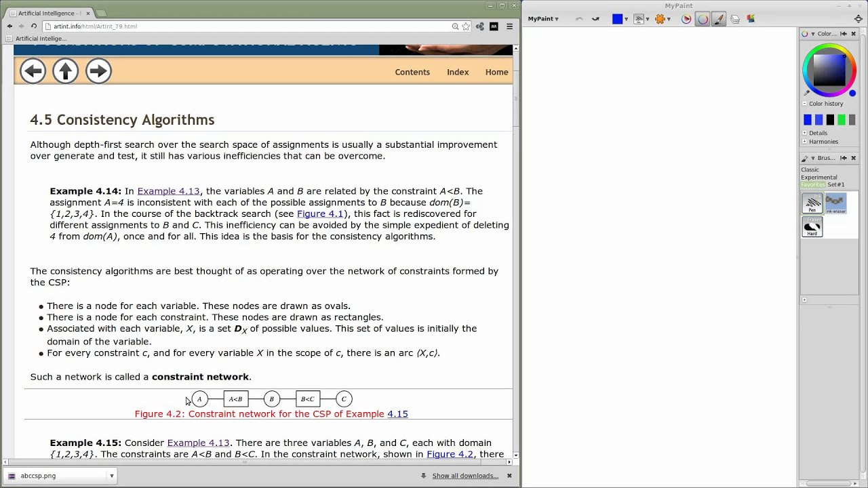Select green swatch in color history
Viewport: 868px width, 488px height.
coord(842,120)
